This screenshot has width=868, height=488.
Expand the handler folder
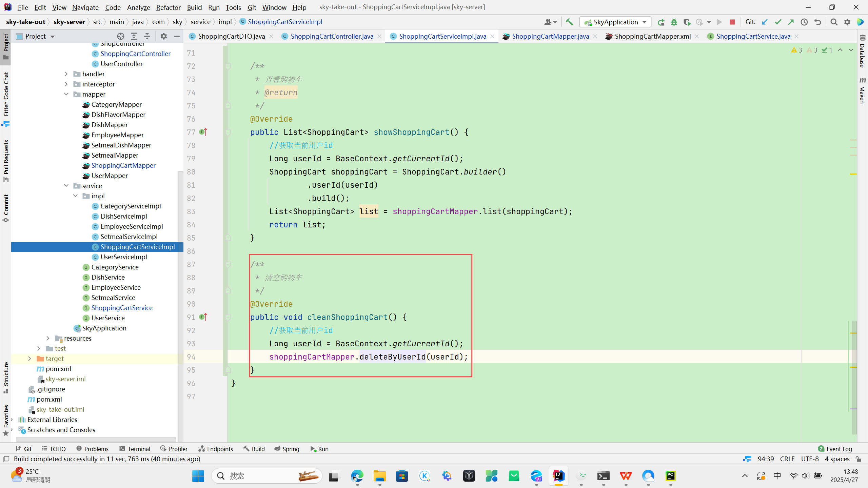[66, 74]
